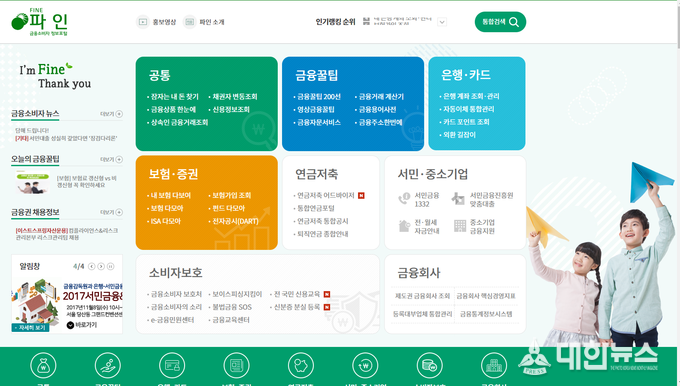680x386 pixels.
Task: Click the money bag icon in green bar
Action: click(x=43, y=366)
